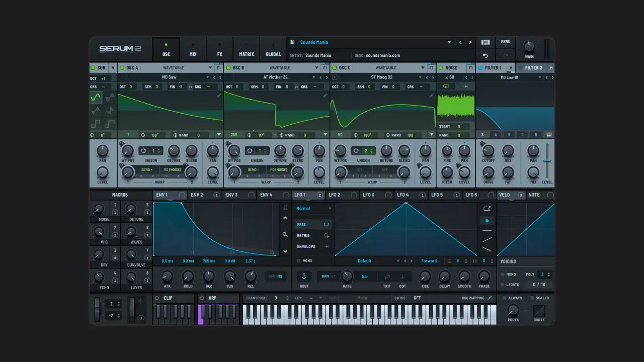Toggle the LEGATO checkbox
The image size is (644, 362).
pyautogui.click(x=503, y=285)
